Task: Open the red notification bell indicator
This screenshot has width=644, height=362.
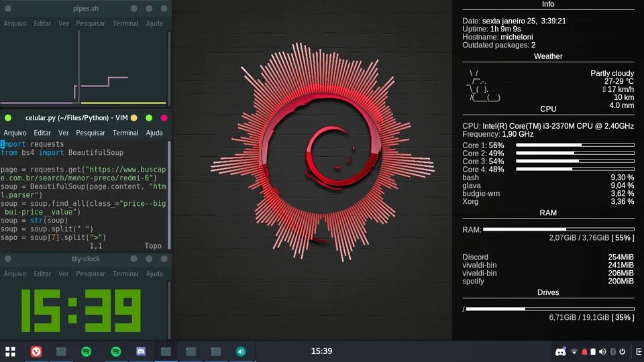Action: [x=584, y=352]
